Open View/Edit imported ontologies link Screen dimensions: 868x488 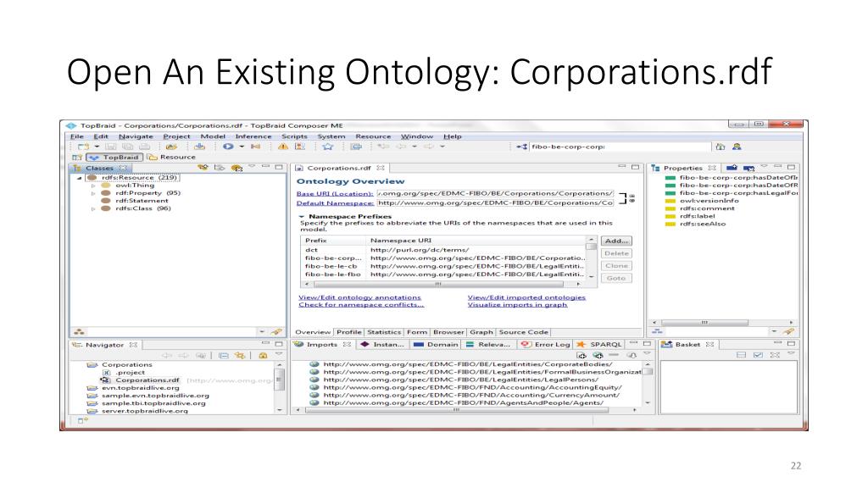[x=526, y=297]
